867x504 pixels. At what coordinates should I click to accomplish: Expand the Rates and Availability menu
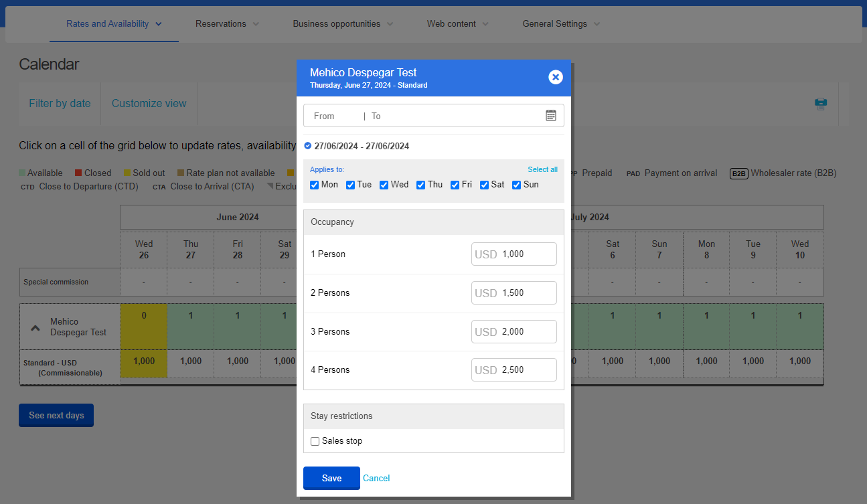tap(114, 24)
